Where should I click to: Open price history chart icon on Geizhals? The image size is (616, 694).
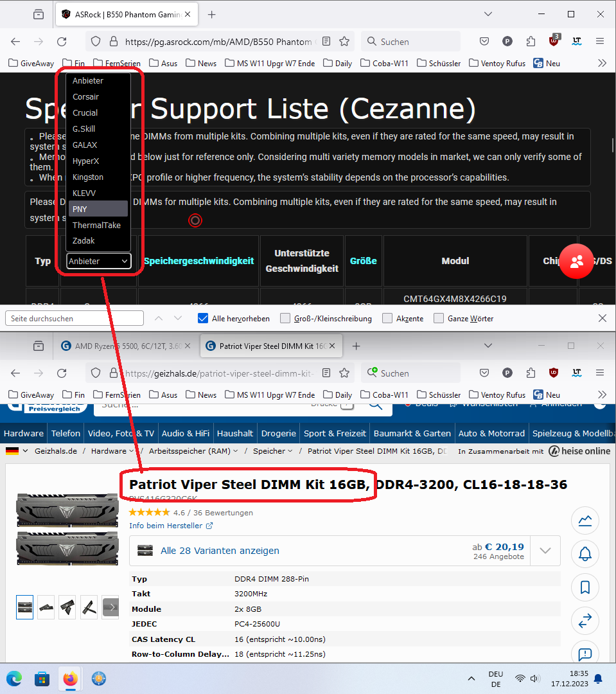point(585,520)
